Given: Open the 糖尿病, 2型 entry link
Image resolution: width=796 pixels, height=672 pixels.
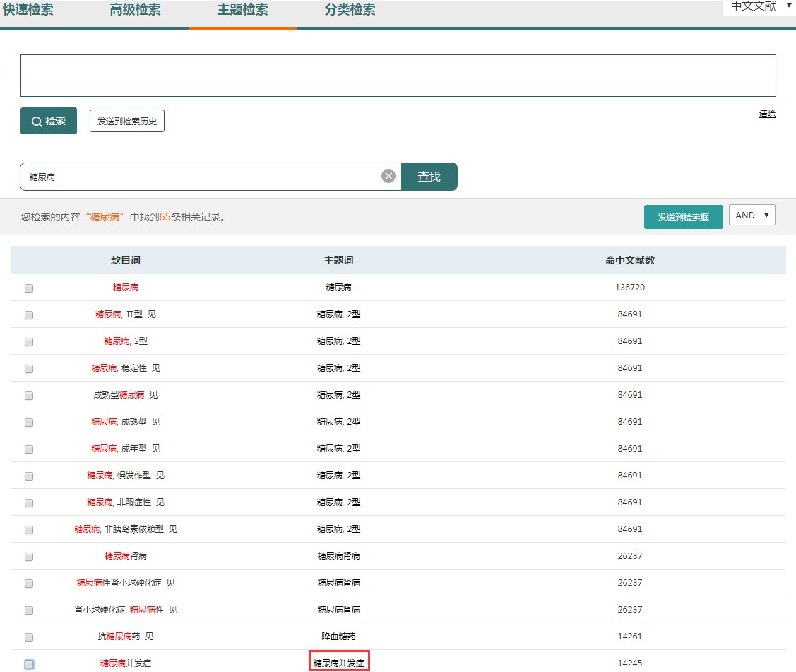Looking at the screenshot, I should coord(126,341).
